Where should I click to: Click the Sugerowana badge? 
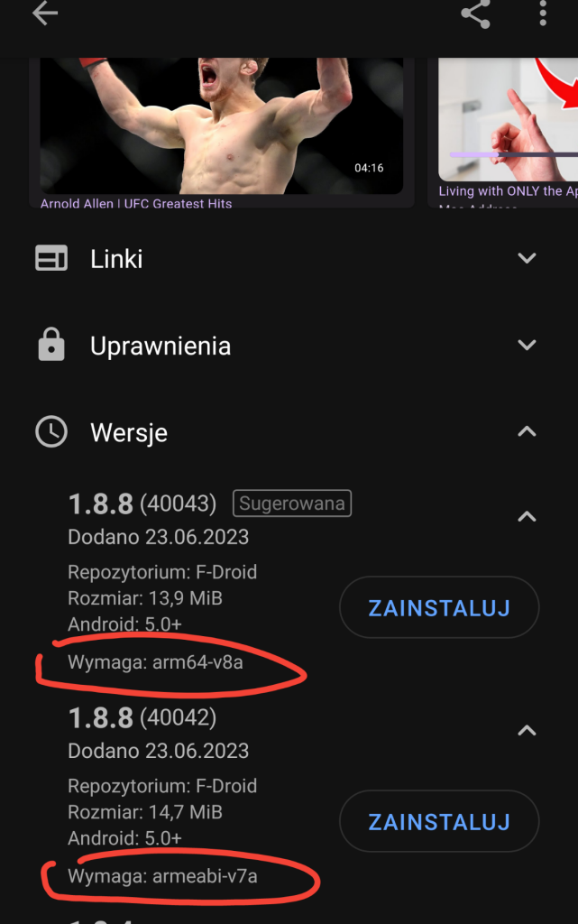click(292, 504)
